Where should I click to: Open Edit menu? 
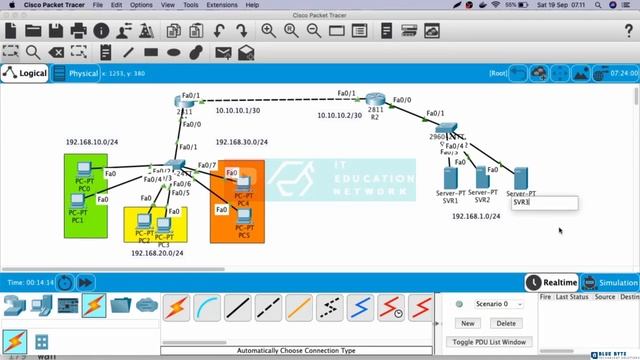[116, 5]
